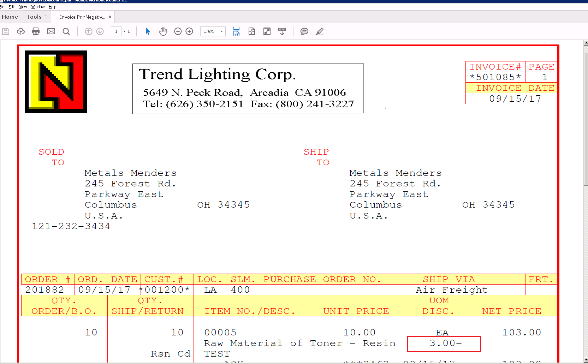This screenshot has width=588, height=364.
Task: Switch to the Home tab
Action: click(x=10, y=17)
